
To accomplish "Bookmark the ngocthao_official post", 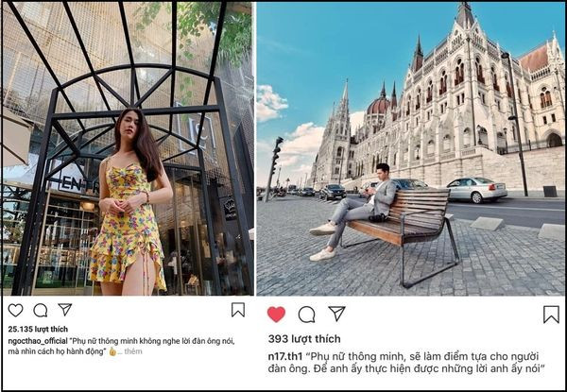I will tap(238, 310).
